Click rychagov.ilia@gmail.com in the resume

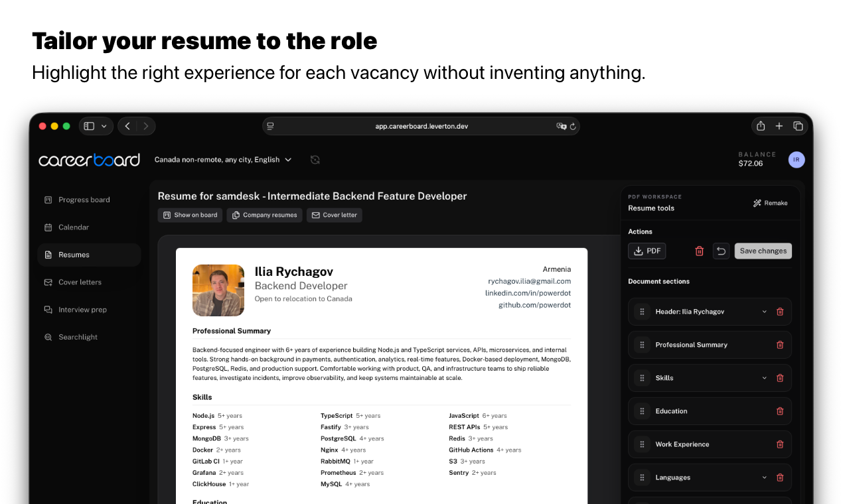click(x=529, y=281)
